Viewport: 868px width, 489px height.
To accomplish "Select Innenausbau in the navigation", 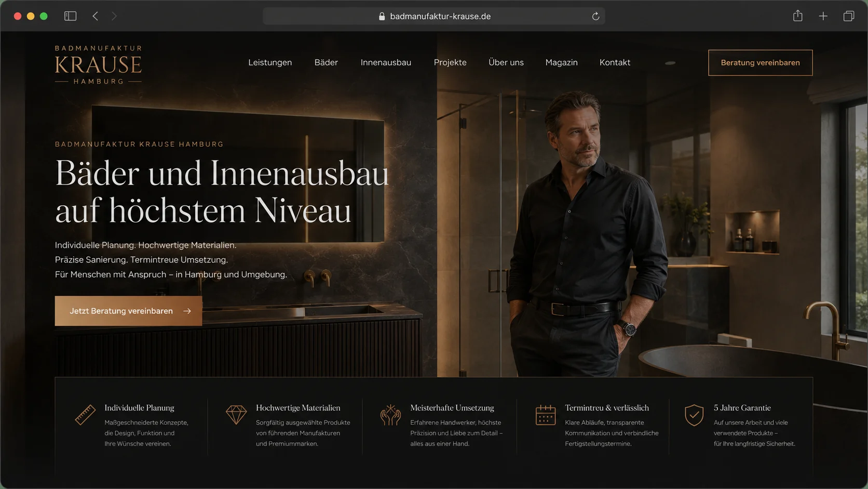I will point(386,62).
